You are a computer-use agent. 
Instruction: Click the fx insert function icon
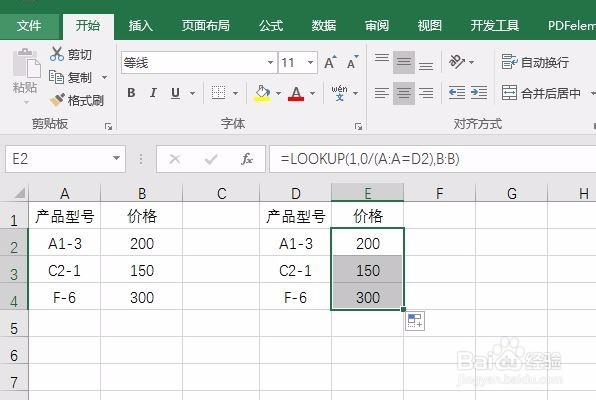click(247, 159)
